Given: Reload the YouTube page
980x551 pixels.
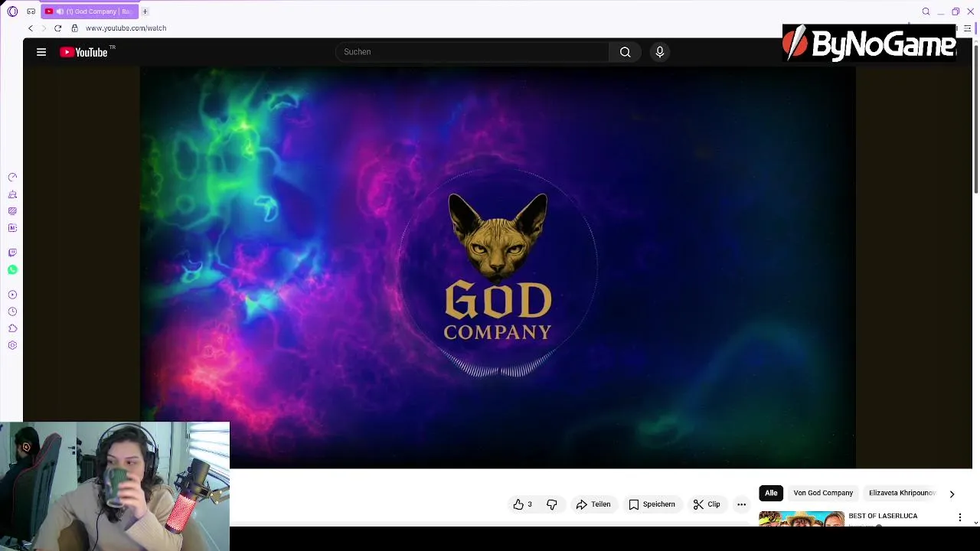Looking at the screenshot, I should [x=57, y=28].
